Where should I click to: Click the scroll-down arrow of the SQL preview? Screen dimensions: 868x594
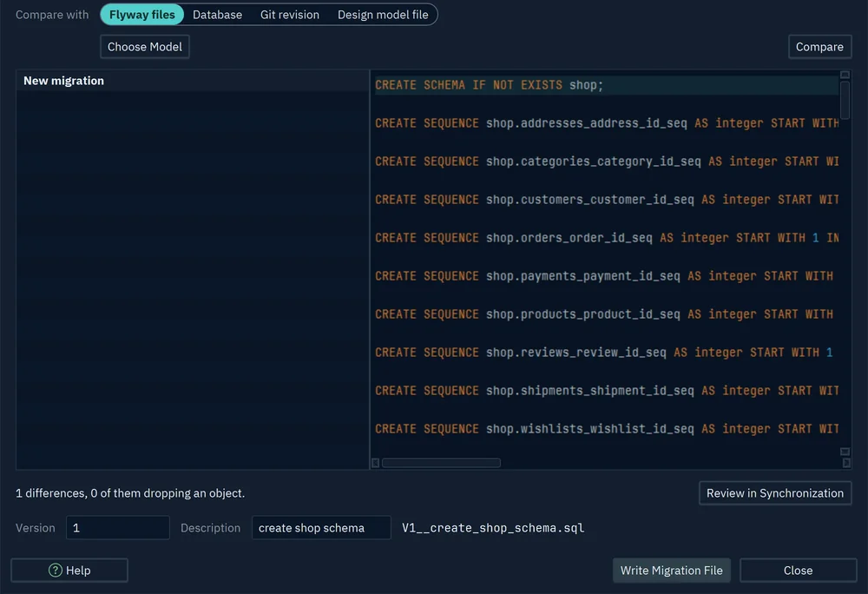tap(845, 452)
